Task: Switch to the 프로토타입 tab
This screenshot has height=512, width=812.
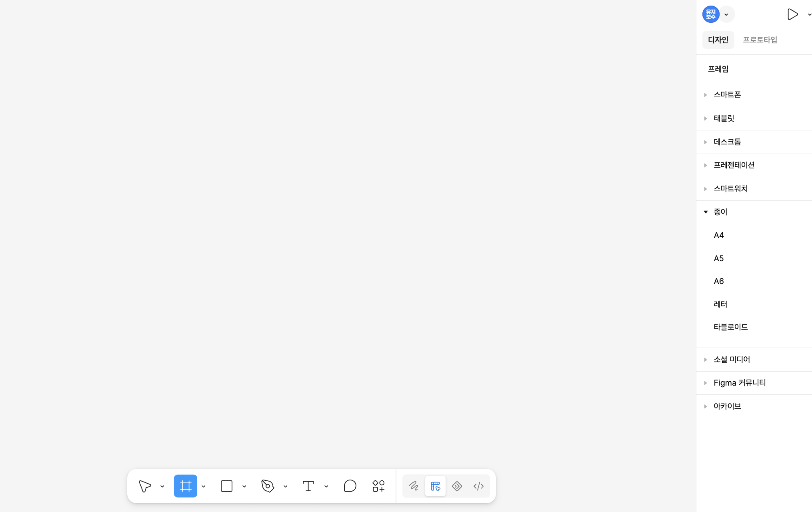Action: click(x=760, y=40)
